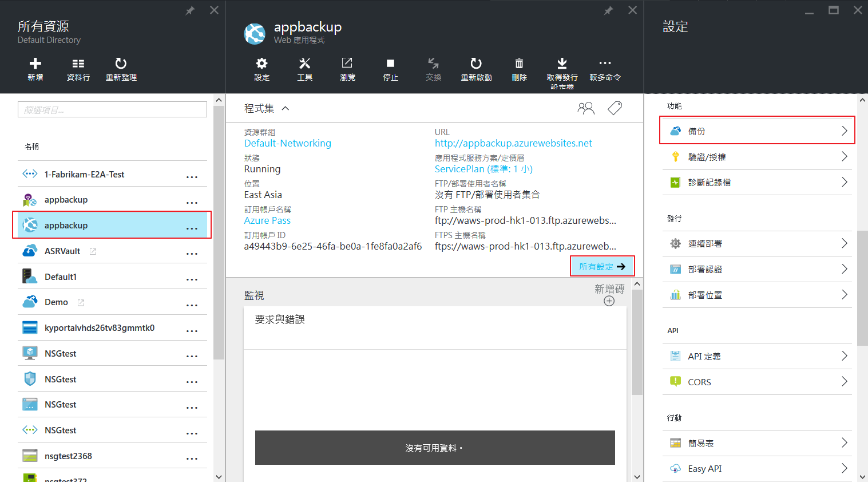Select kyportalvhds26tv83gmmtk0 storage resource
Image resolution: width=868 pixels, height=482 pixels.
pyautogui.click(x=112, y=328)
